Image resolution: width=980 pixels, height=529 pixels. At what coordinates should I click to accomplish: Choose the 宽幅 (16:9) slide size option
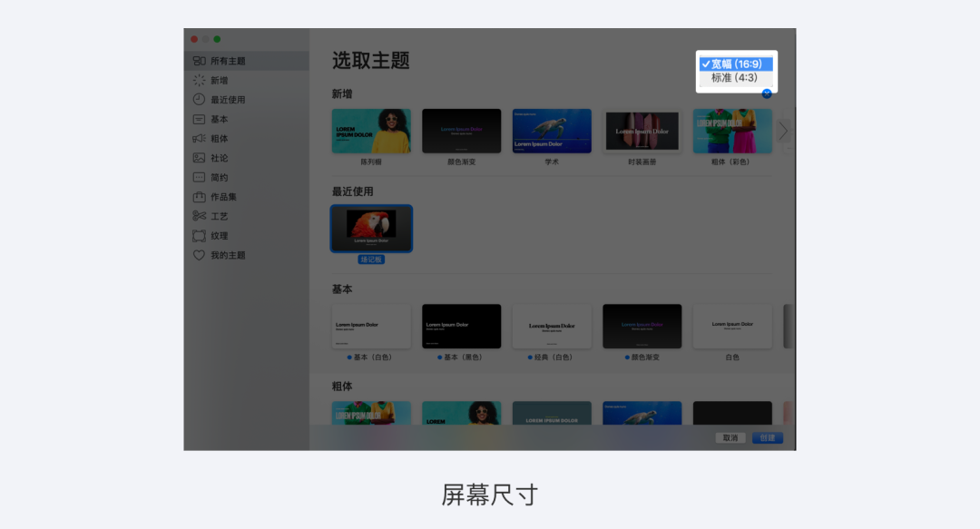point(736,64)
